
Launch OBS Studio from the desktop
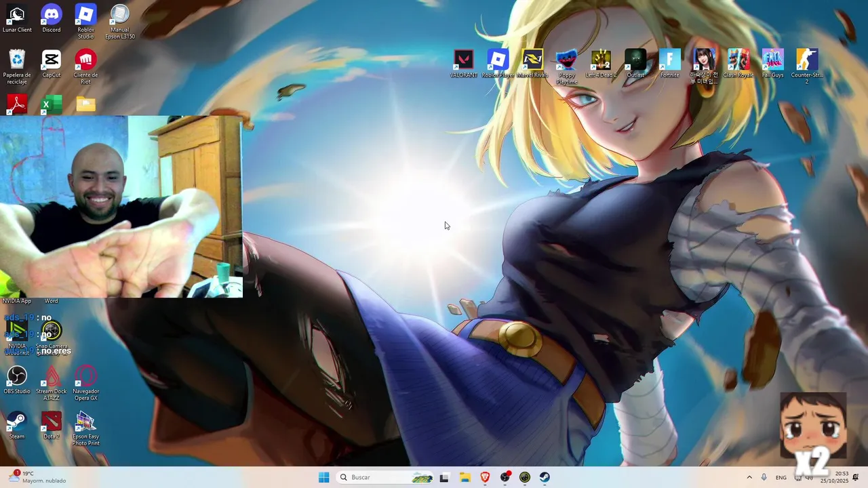click(x=17, y=380)
